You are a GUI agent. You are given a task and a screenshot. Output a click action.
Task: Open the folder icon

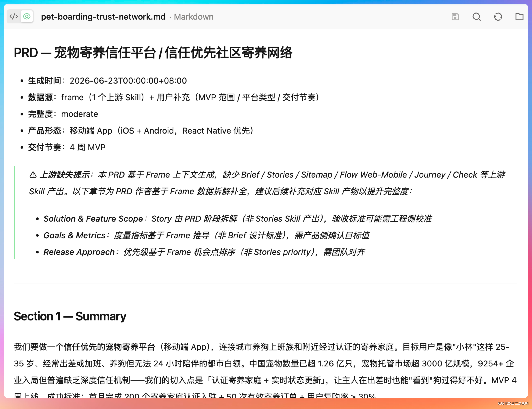point(519,17)
